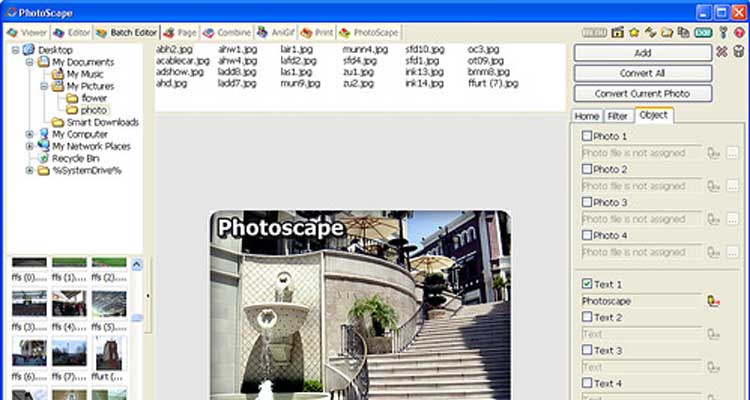The height and width of the screenshot is (400, 750).
Task: Select ffurt (7).jpg in file list
Action: tap(493, 83)
